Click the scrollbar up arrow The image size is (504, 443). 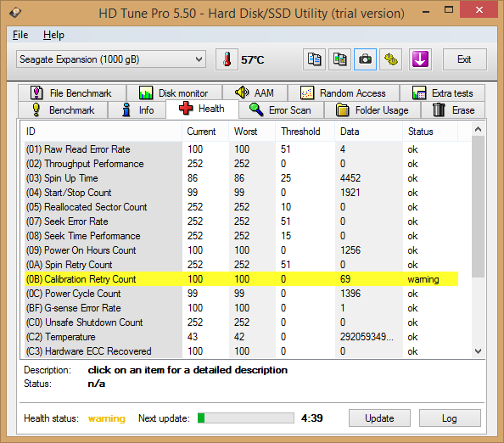(479, 129)
